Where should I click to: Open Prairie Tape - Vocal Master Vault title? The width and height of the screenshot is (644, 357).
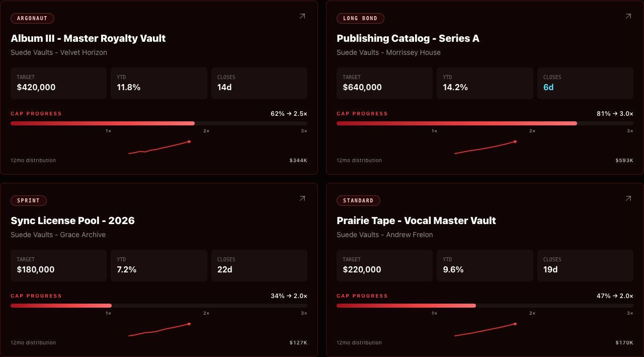point(416,221)
